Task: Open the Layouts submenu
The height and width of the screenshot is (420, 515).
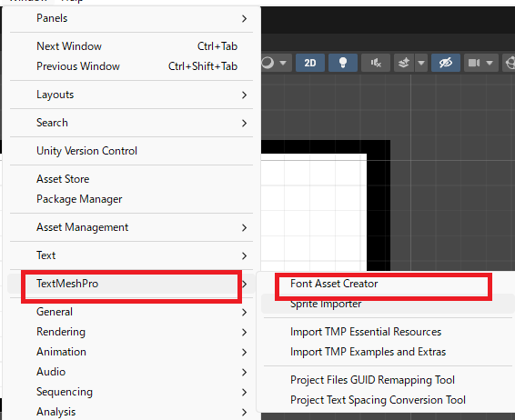Action: coord(131,95)
